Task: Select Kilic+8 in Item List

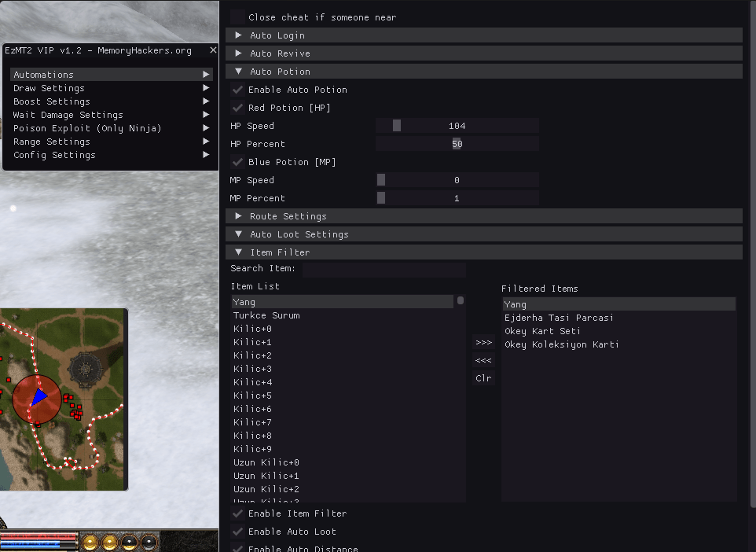Action: (343, 436)
